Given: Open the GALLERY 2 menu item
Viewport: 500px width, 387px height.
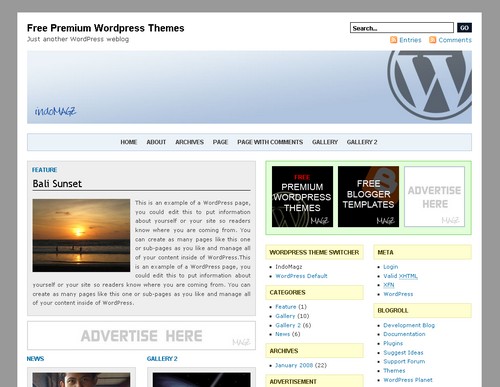Looking at the screenshot, I should point(362,142).
